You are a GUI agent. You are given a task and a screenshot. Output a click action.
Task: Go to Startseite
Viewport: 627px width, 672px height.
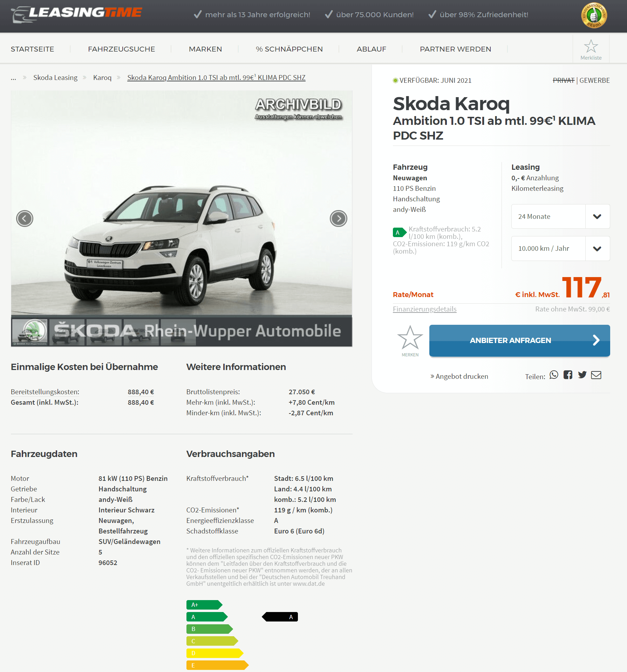32,49
